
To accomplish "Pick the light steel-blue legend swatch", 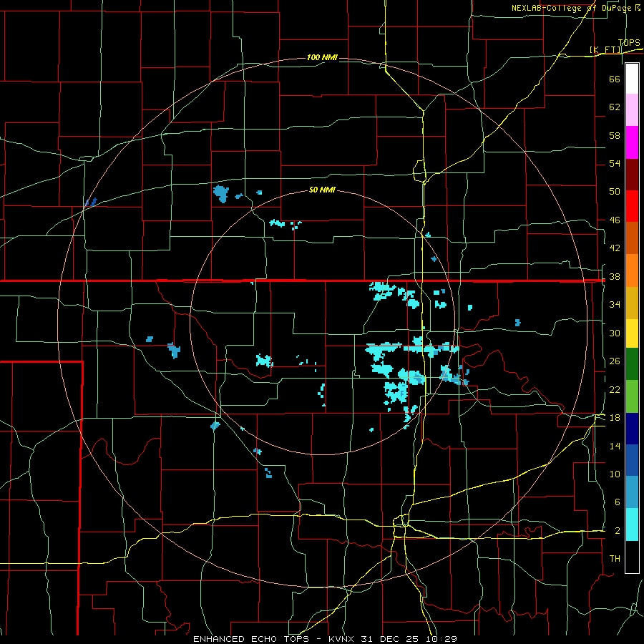I will [632, 492].
